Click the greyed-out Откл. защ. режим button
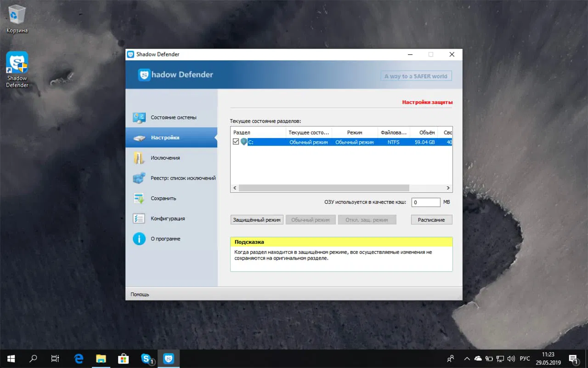The image size is (588, 368). click(367, 220)
